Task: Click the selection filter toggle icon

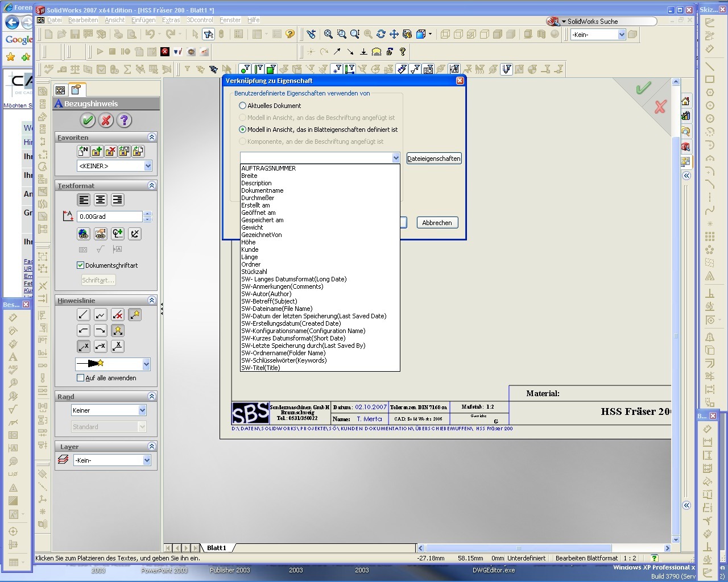Action: [208, 34]
